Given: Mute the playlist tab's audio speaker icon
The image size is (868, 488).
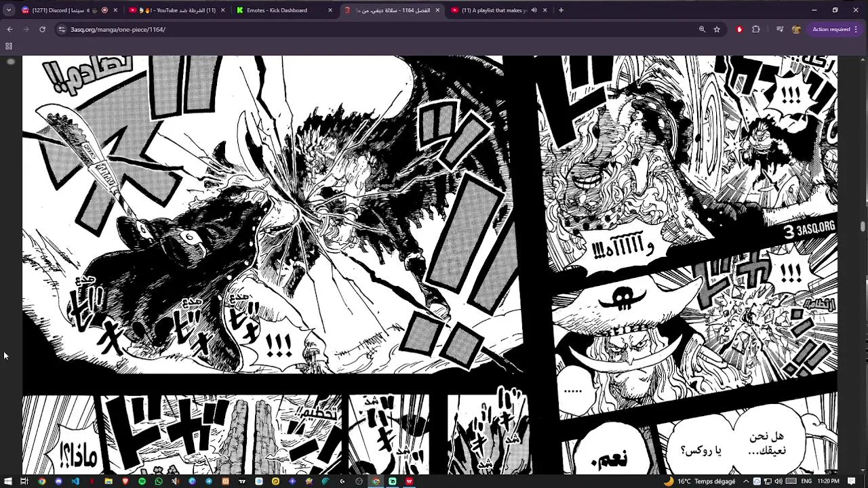Looking at the screenshot, I should click(534, 10).
